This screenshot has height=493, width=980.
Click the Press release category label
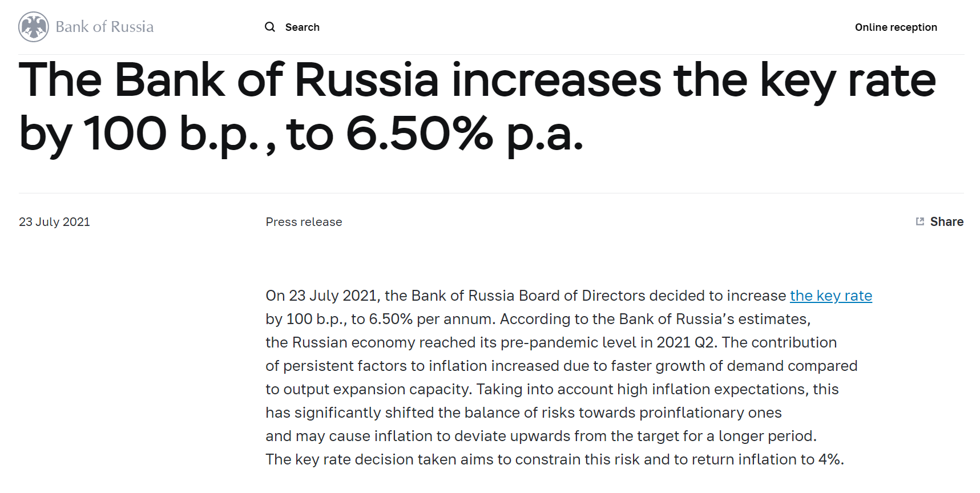304,222
